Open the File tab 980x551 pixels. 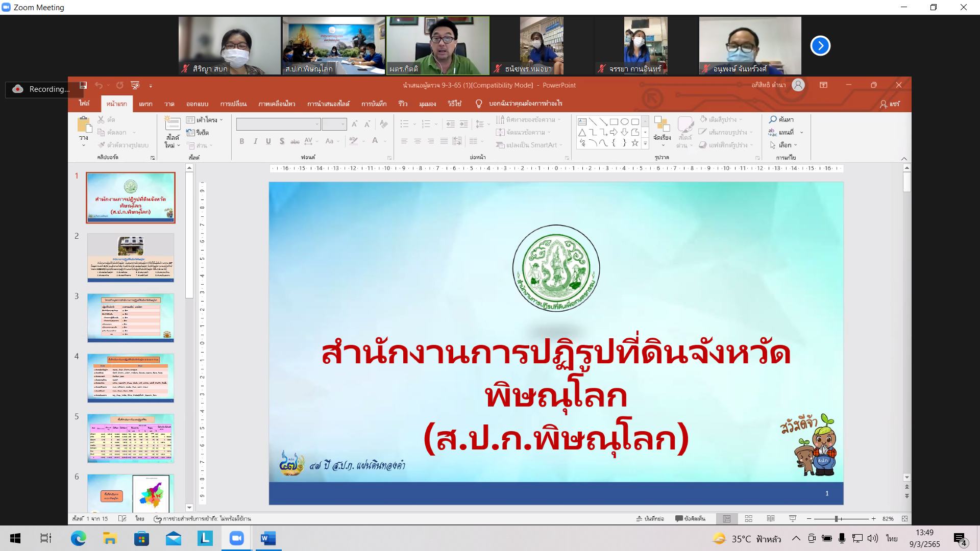(x=84, y=104)
